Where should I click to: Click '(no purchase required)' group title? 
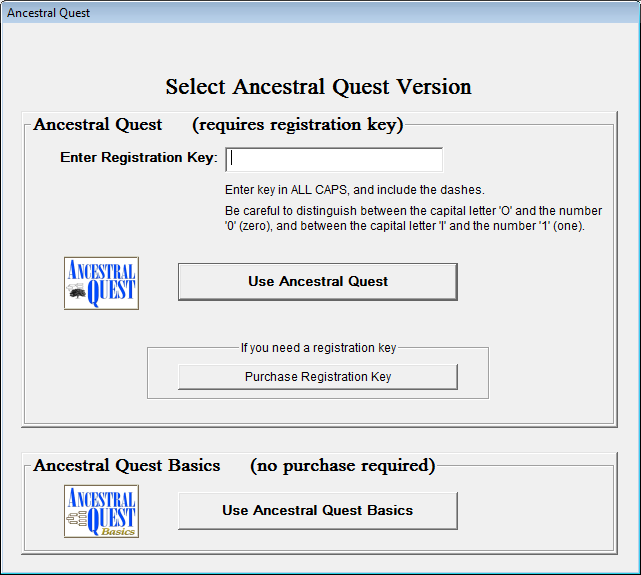[343, 466]
